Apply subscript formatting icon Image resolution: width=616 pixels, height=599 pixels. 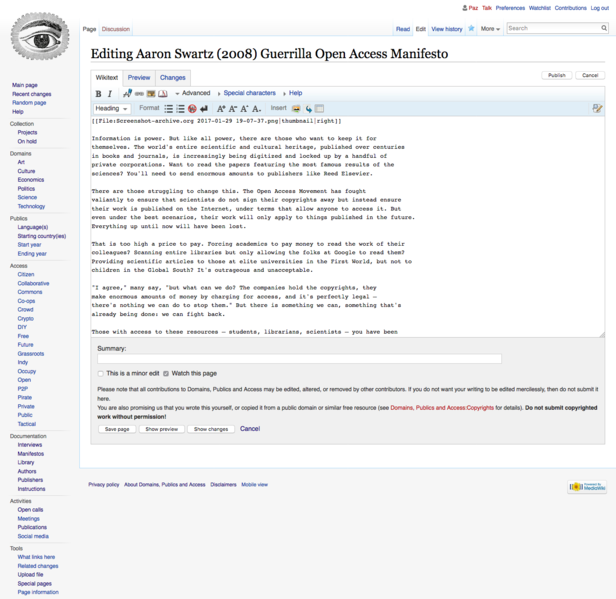[257, 109]
